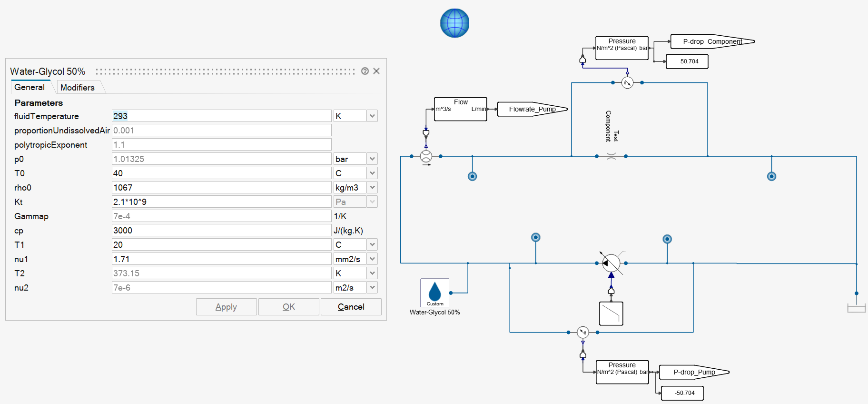
Task: Open p0 unit dropdown showing bar
Action: point(373,159)
